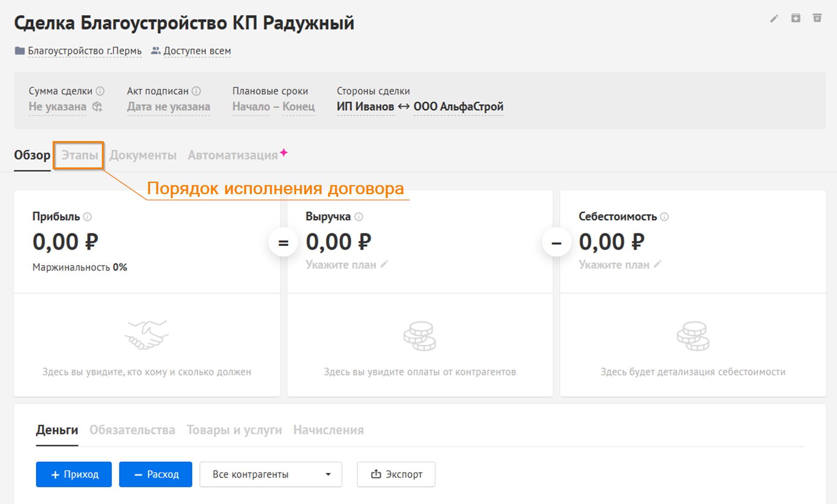Click the archive deal icon
This screenshot has width=837, height=504.
pyautogui.click(x=796, y=18)
